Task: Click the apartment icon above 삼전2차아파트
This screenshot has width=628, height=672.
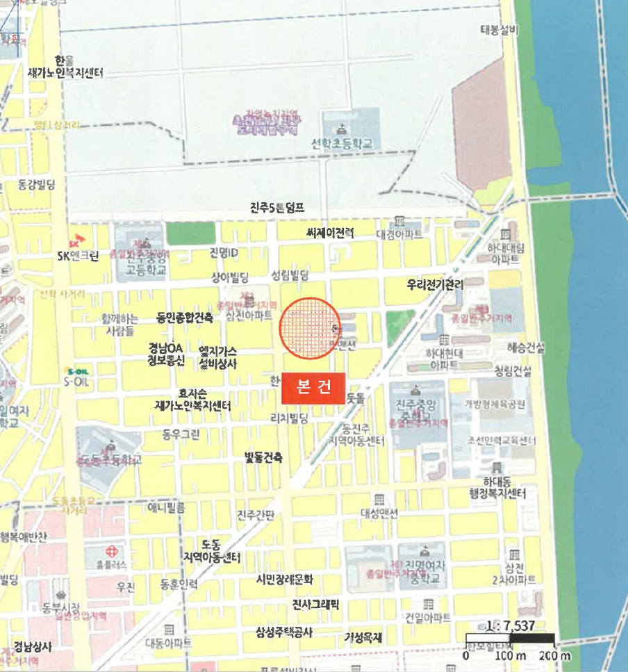Action: tap(514, 555)
